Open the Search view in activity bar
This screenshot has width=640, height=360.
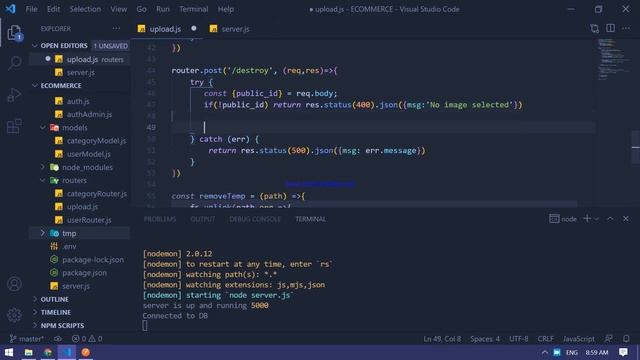14,63
